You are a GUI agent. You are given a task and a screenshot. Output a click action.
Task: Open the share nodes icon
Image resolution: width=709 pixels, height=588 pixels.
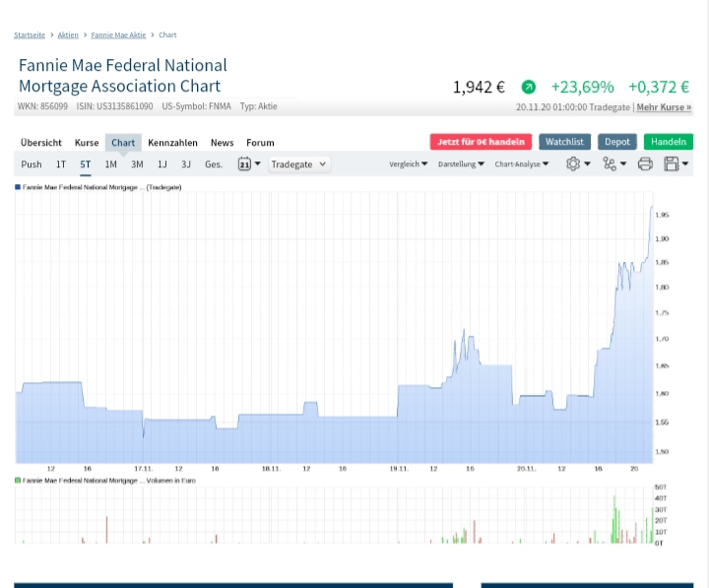pos(610,163)
